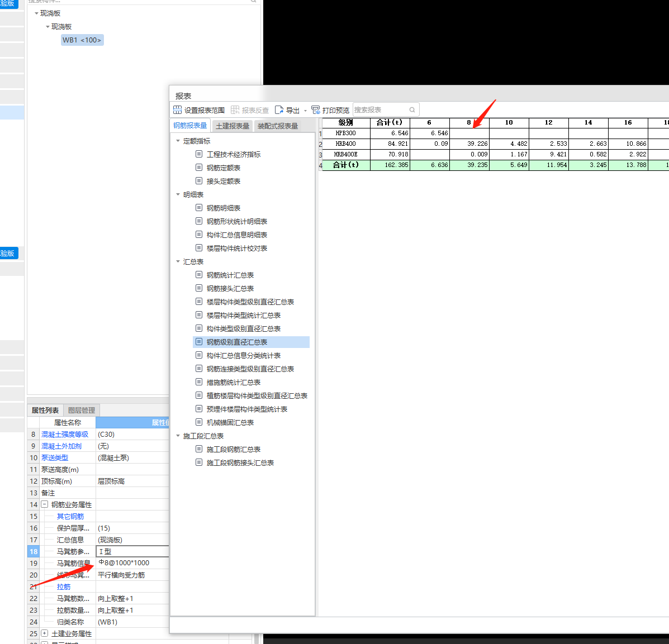The width and height of the screenshot is (669, 644).
Task: Collapse the 定额指标 group
Action: [x=178, y=141]
